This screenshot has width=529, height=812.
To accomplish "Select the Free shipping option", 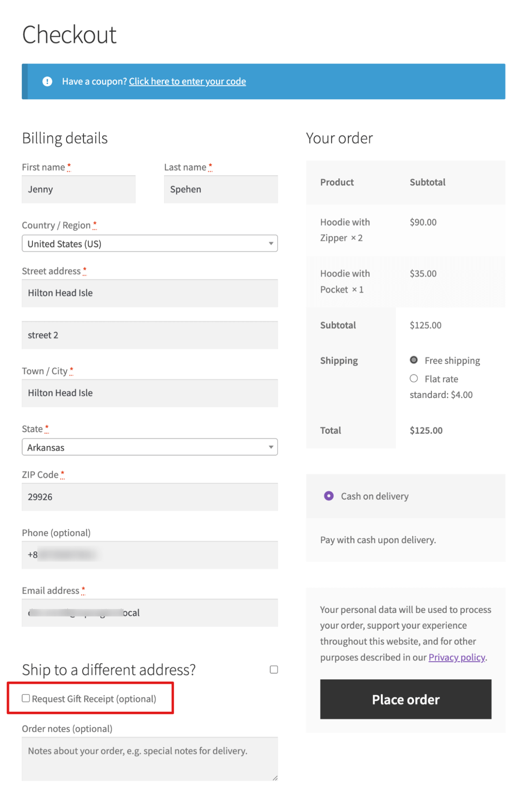I will click(414, 359).
